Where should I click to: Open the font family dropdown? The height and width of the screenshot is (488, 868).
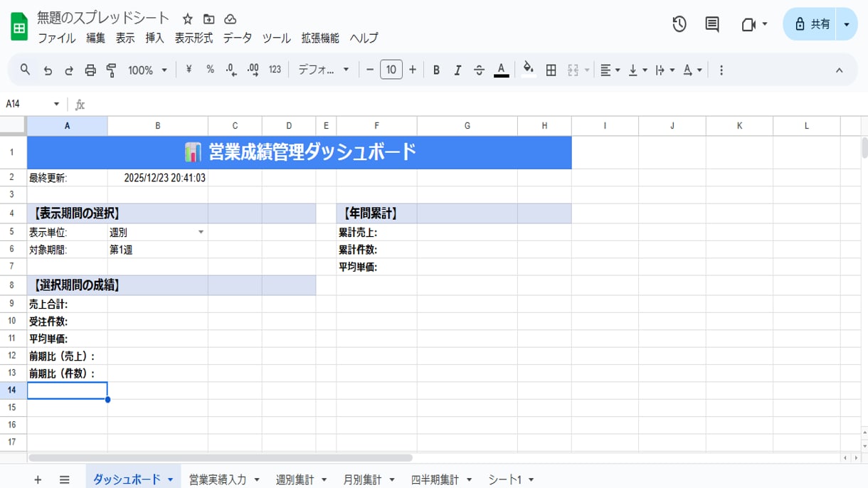[x=324, y=70]
